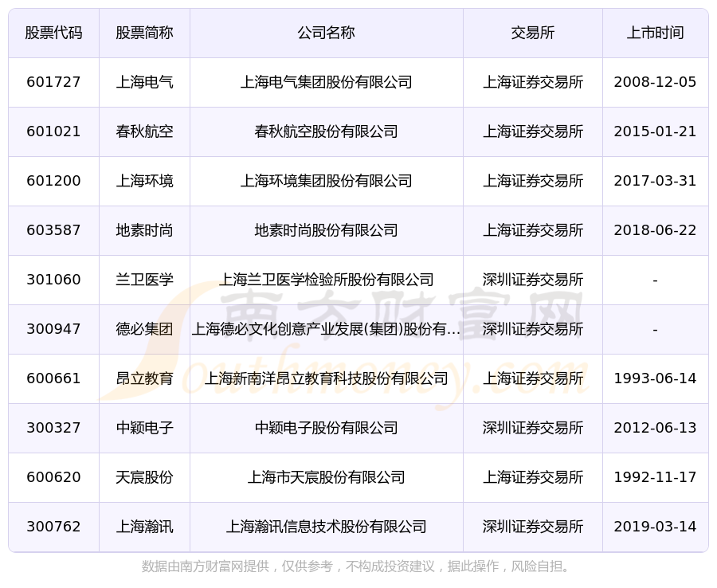The width and height of the screenshot is (717, 588).
Task: Click the 兰卫医学 short name cell
Action: coord(144,280)
